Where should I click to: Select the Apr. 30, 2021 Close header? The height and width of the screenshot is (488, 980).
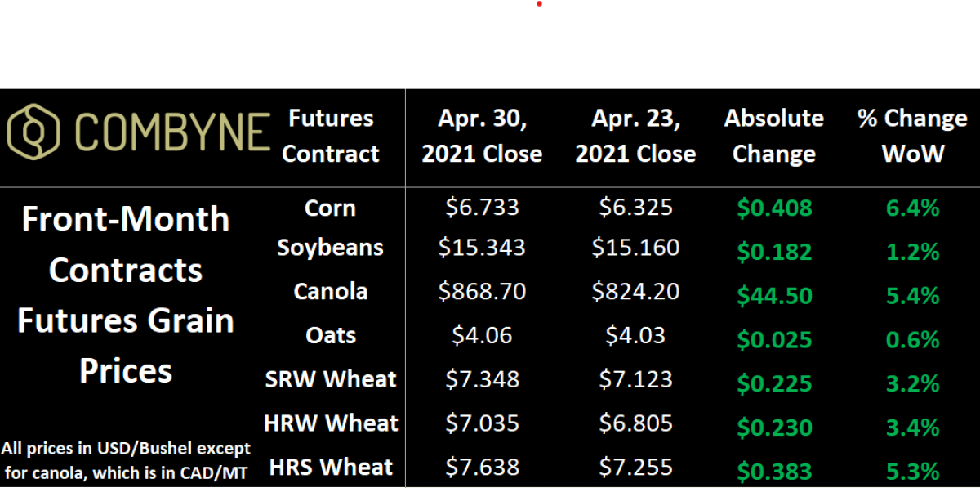pos(482,136)
